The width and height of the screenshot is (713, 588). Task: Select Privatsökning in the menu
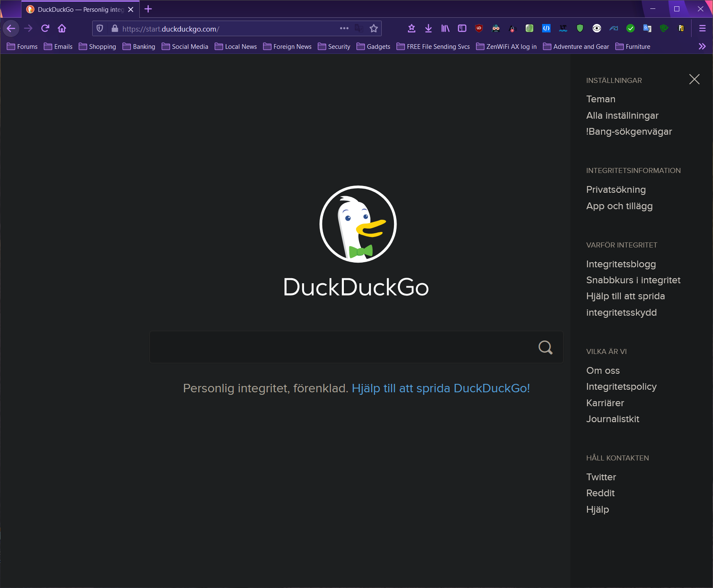coord(616,190)
